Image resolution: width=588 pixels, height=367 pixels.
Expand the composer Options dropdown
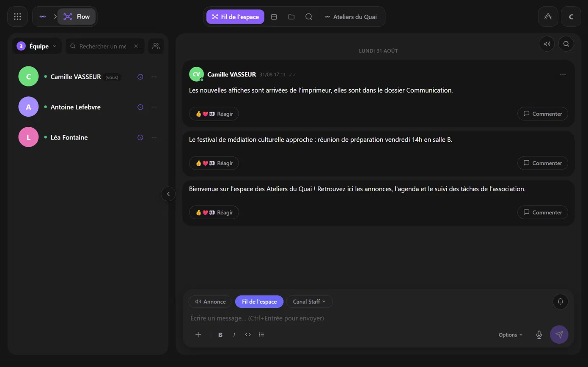pyautogui.click(x=511, y=334)
